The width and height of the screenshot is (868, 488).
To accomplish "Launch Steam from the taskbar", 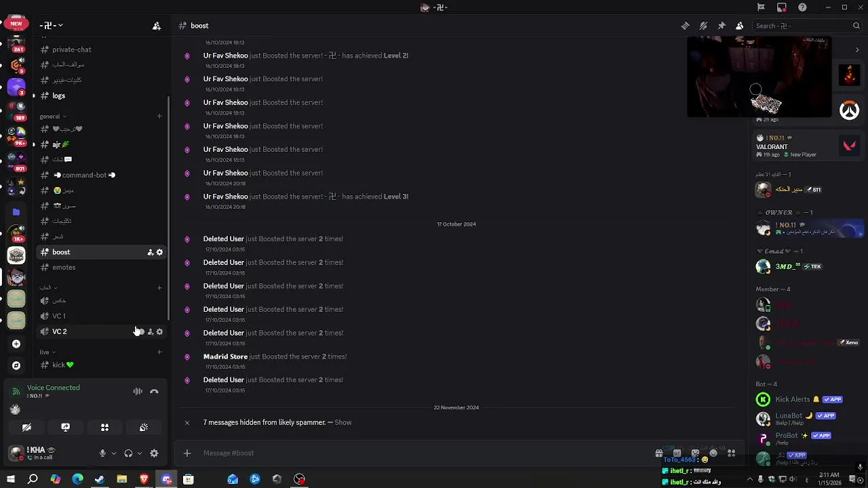I will coord(100,479).
